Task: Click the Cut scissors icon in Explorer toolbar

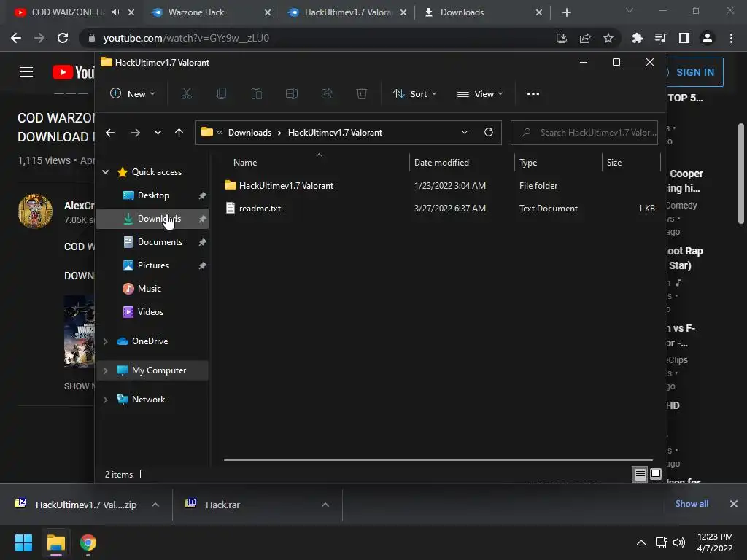Action: click(187, 94)
